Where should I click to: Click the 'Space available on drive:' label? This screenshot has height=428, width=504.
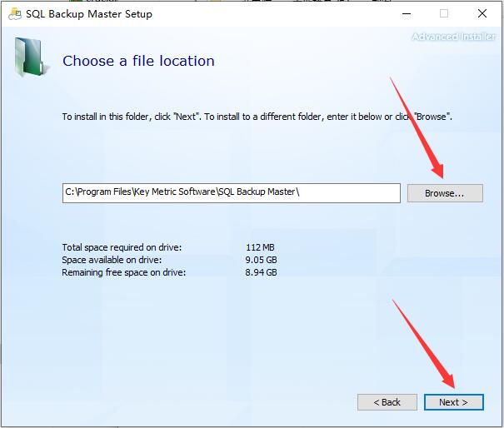pyautogui.click(x=112, y=260)
